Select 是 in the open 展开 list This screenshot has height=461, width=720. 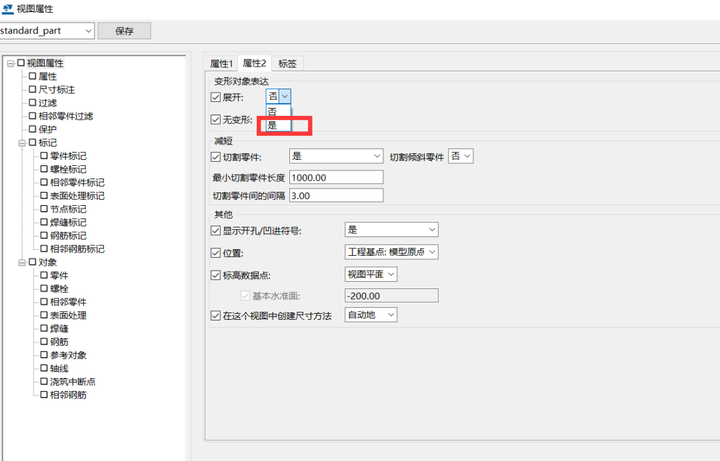278,125
